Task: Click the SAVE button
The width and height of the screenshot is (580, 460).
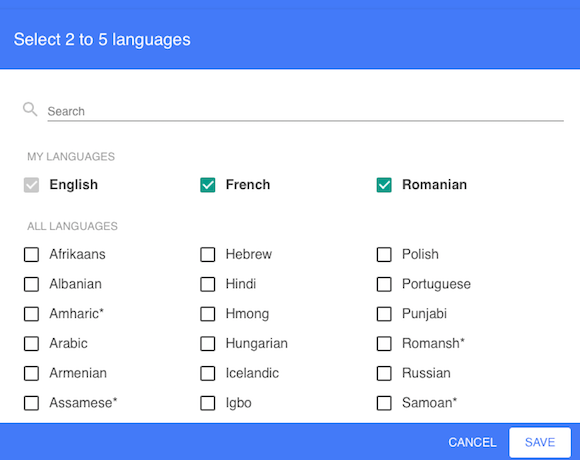Action: pyautogui.click(x=540, y=442)
